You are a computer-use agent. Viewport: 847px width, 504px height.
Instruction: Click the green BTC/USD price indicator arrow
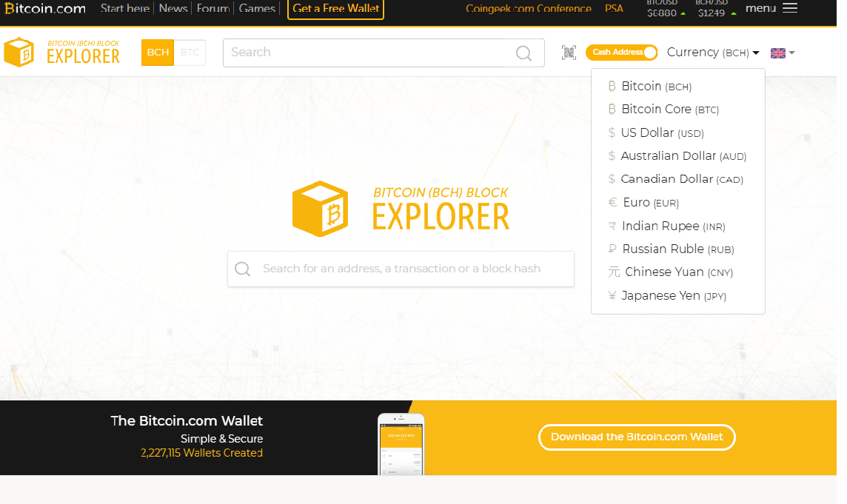pyautogui.click(x=684, y=13)
